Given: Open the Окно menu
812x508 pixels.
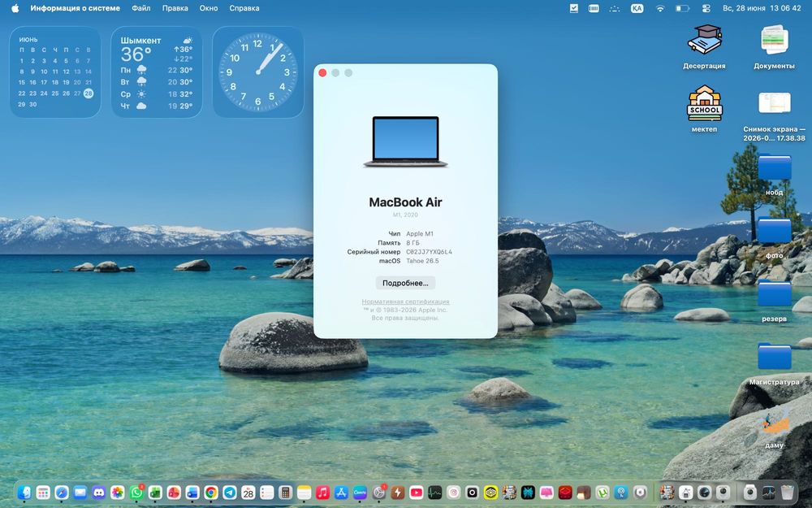Looking at the screenshot, I should click(208, 8).
